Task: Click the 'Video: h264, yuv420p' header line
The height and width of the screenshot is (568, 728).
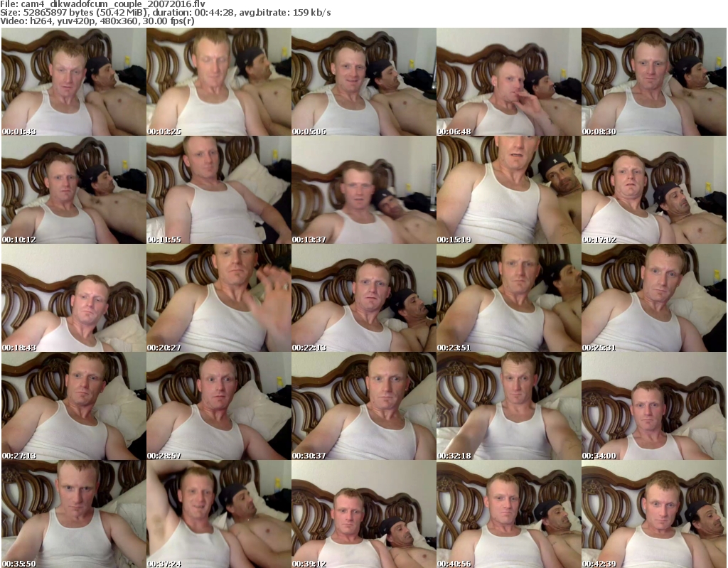Action: point(97,21)
